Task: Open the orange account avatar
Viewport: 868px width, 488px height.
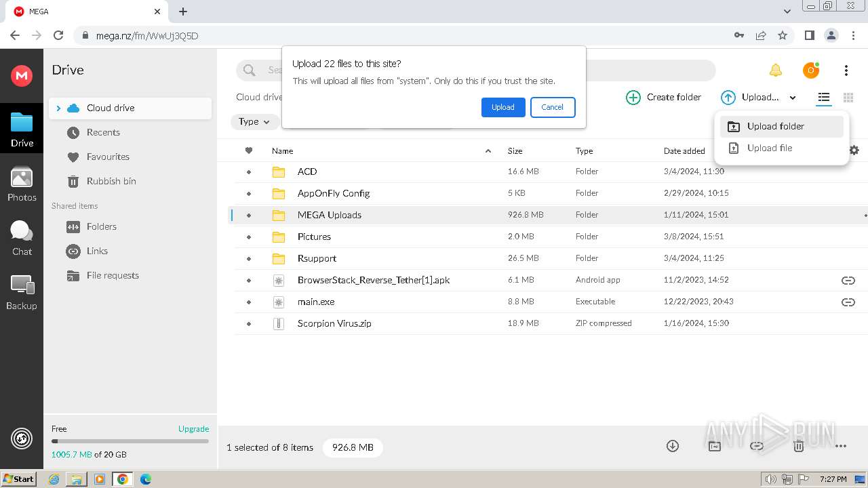Action: point(811,70)
